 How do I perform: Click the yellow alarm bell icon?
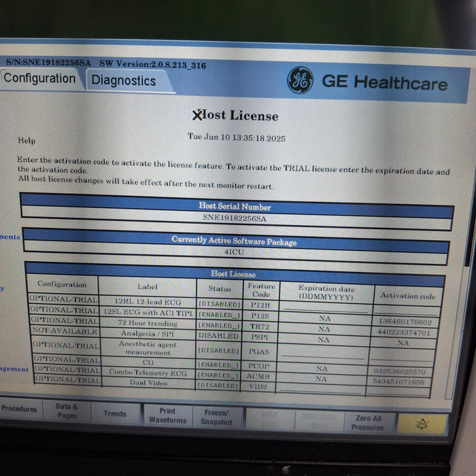coord(422,424)
